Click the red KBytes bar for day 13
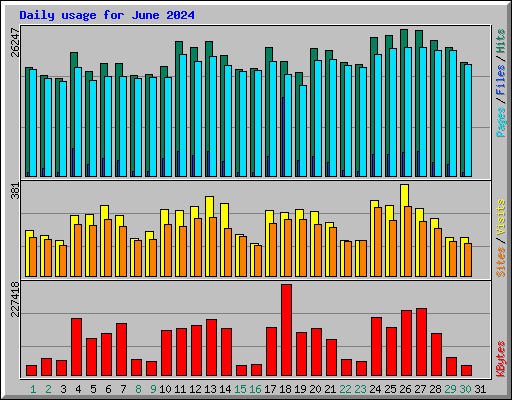 pyautogui.click(x=211, y=347)
